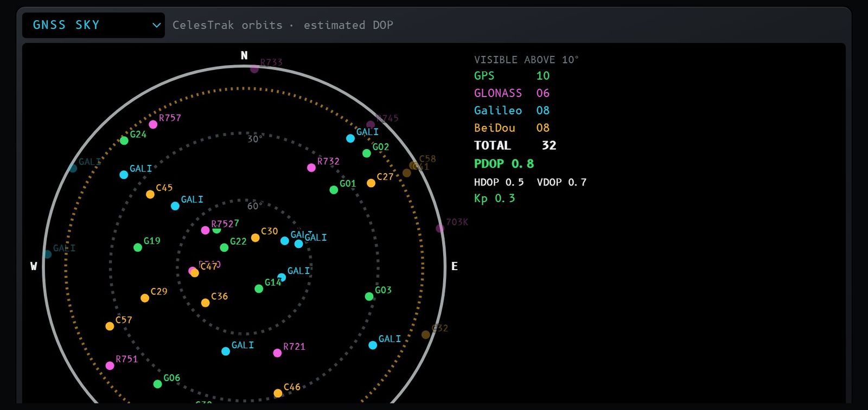Viewport: 868px width, 410px height.
Task: Click the BeiDou 08 count row
Action: coord(512,128)
